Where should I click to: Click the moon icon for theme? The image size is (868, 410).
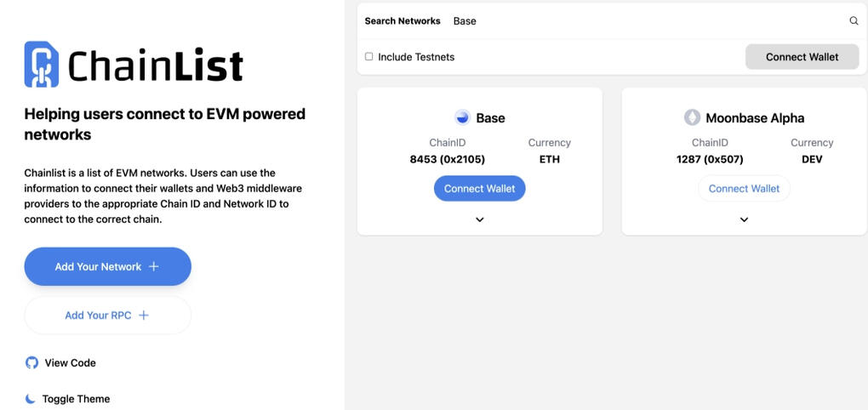click(x=31, y=399)
